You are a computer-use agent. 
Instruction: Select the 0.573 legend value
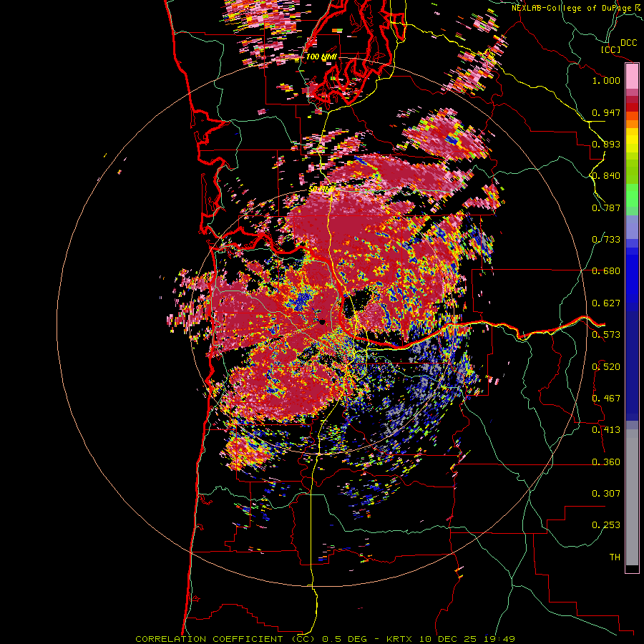pos(606,335)
